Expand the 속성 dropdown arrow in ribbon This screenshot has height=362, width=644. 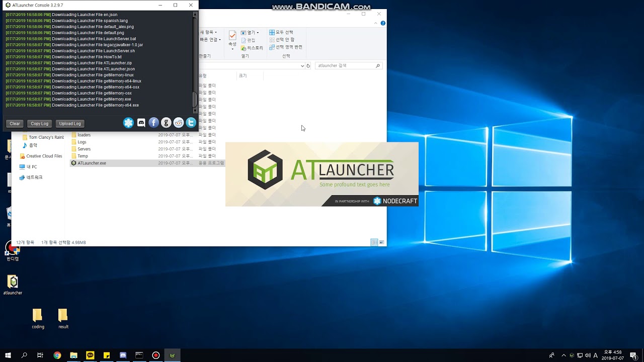click(232, 49)
